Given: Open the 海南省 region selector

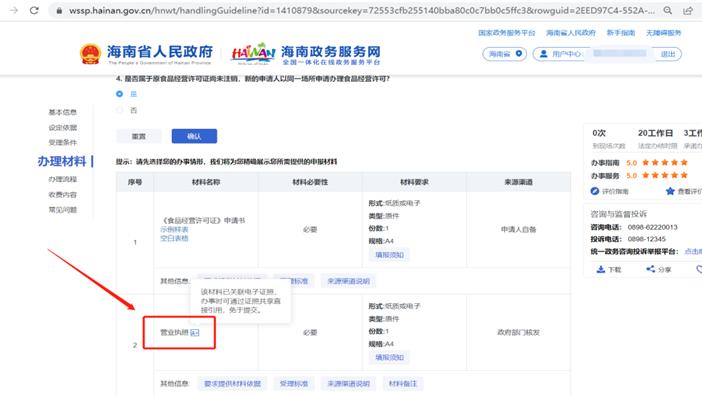Looking at the screenshot, I should click(x=505, y=54).
